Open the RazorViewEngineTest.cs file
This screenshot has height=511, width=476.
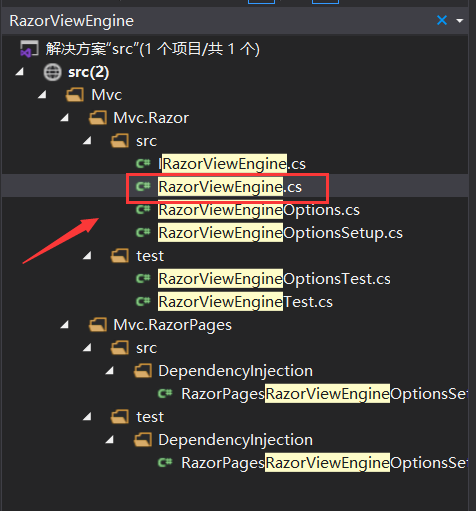[x=245, y=302]
